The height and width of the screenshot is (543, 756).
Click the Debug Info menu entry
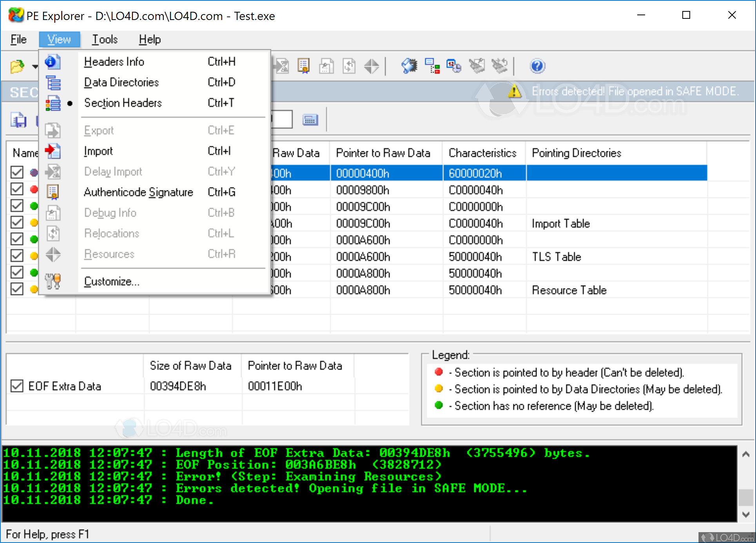pos(155,212)
